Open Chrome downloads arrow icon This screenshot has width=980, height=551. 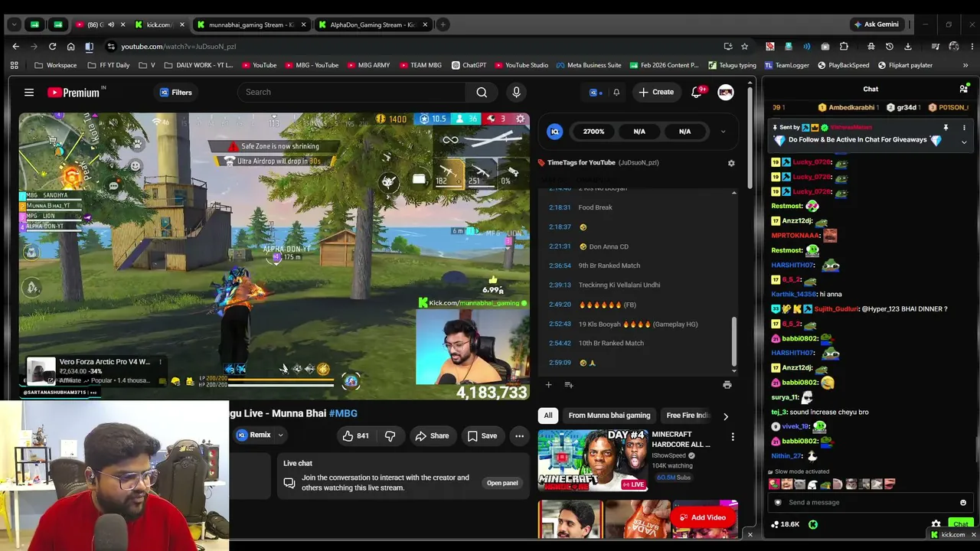907,47
